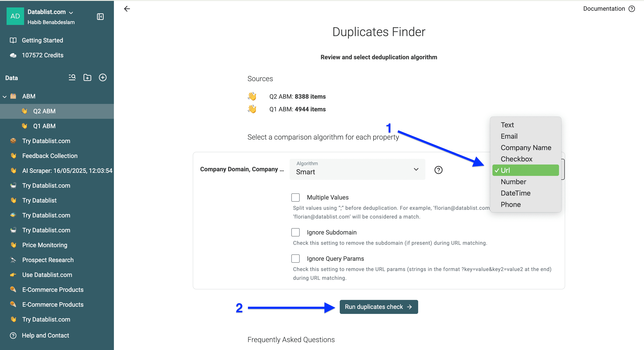Enable the Multiple Values option

pos(295,198)
